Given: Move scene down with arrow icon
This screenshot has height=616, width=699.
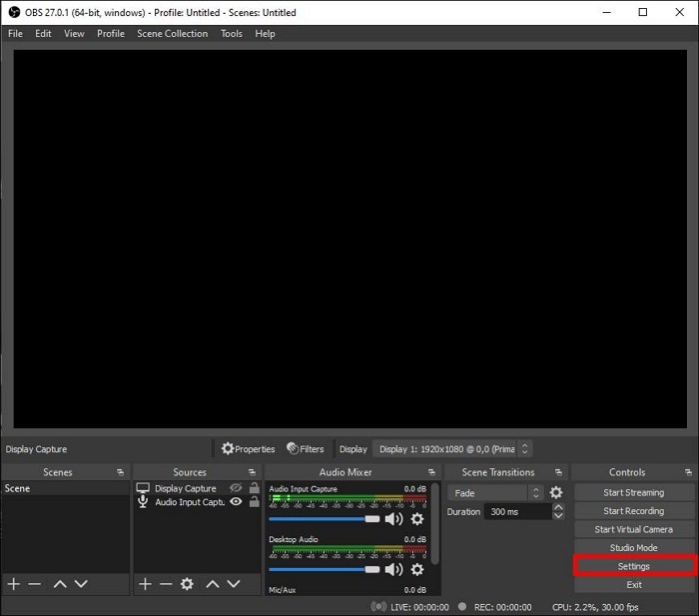Looking at the screenshot, I should (x=81, y=583).
